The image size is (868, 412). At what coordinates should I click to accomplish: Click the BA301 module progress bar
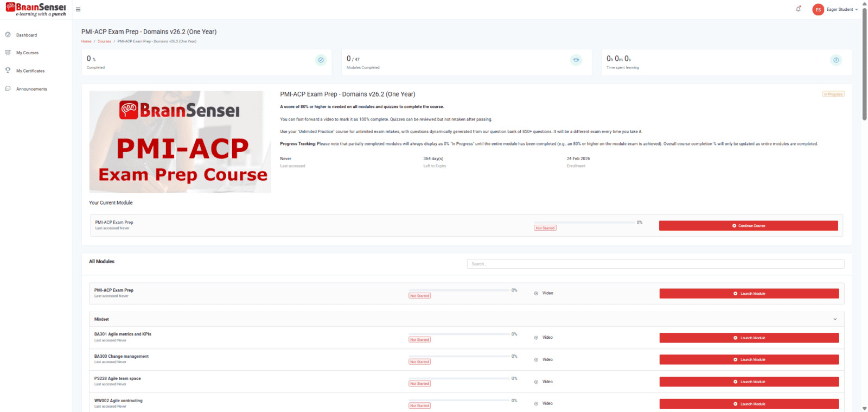click(459, 334)
